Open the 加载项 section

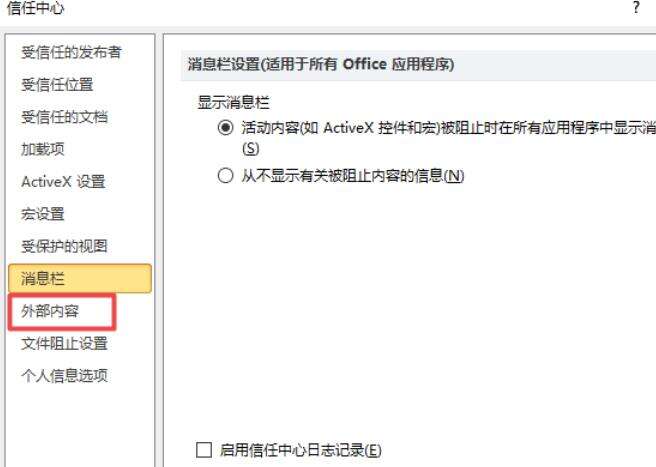pyautogui.click(x=43, y=149)
